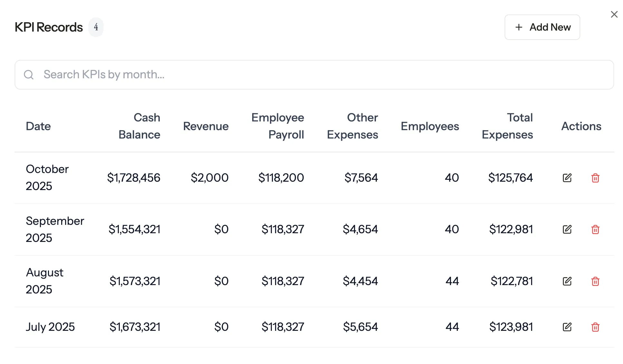
Task: Delete the October 2025 KPI record
Action: pos(595,178)
